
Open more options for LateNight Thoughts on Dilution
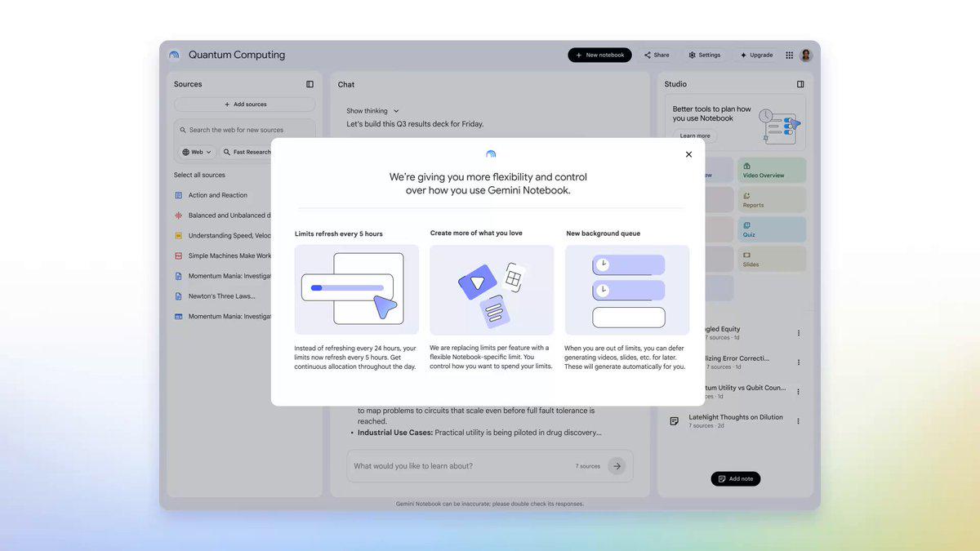799,421
